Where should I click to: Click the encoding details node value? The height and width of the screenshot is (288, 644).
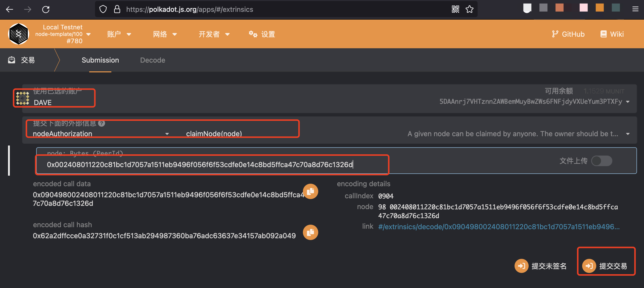[498, 211]
